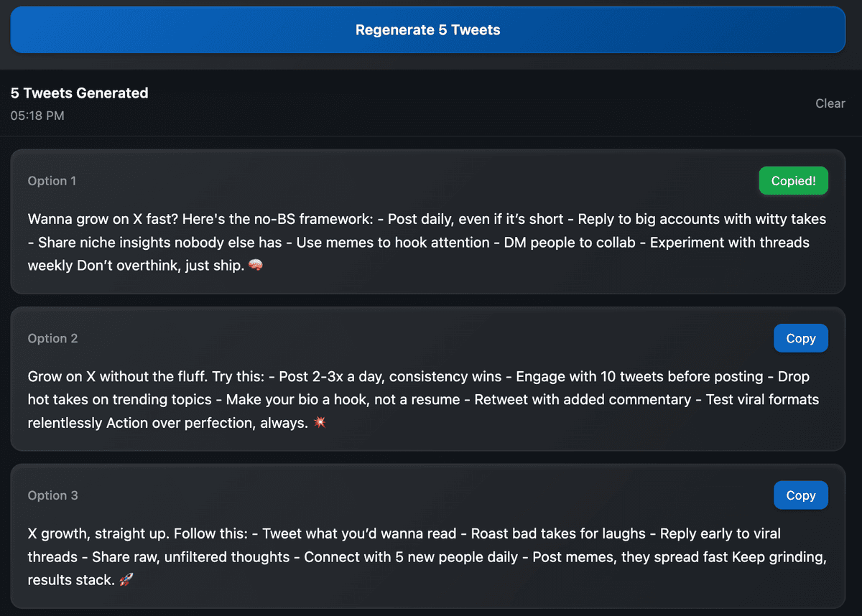
Task: Click the rocket emoji ending Option 3
Action: click(x=126, y=580)
